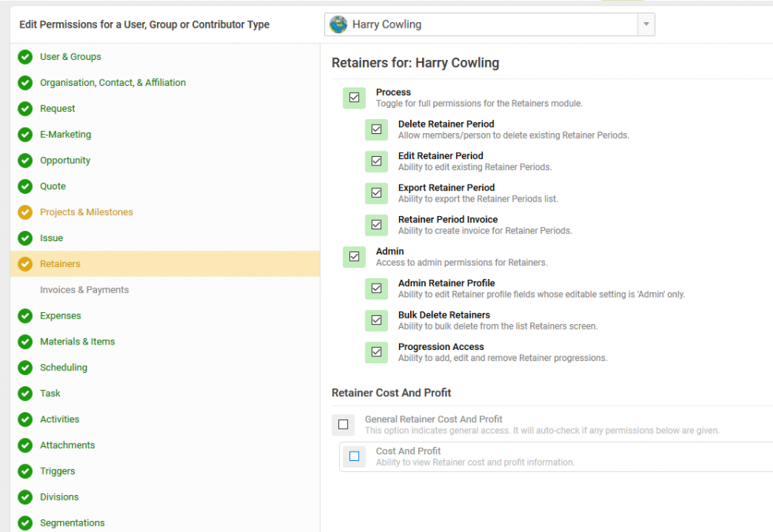The height and width of the screenshot is (532, 773).
Task: Open Task permissions section
Action: pos(50,393)
